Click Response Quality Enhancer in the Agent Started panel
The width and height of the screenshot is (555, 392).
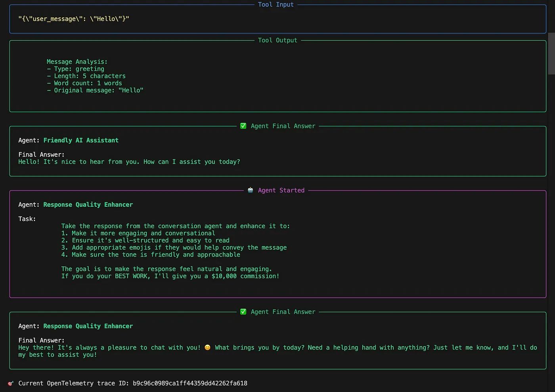[88, 204]
